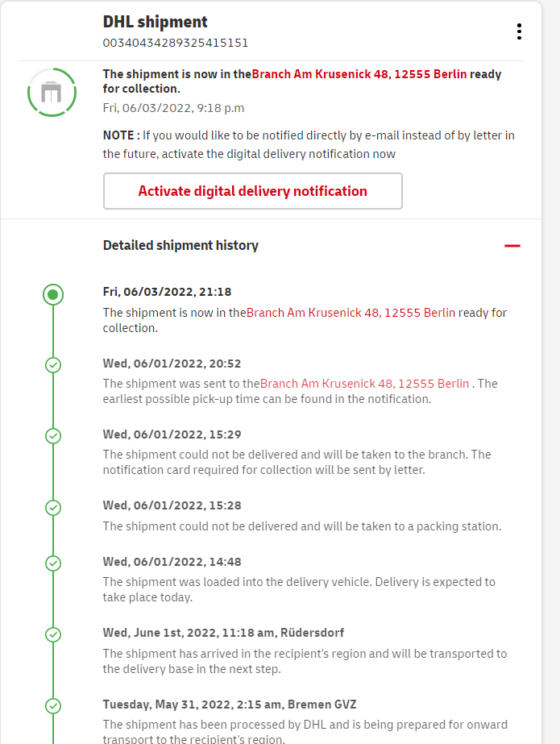Click the branch pickup status icon
Screen dimensions: 560x744
pyautogui.click(x=52, y=93)
